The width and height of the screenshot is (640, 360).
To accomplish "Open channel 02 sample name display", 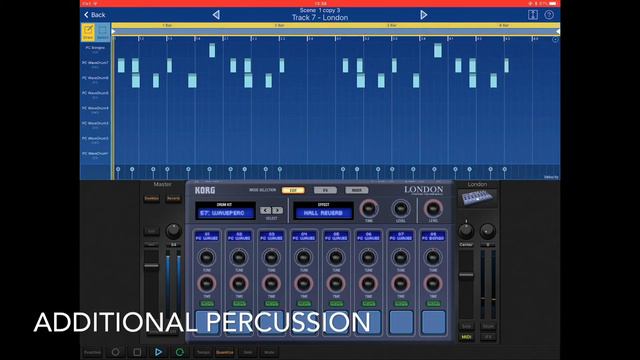I will [239, 236].
